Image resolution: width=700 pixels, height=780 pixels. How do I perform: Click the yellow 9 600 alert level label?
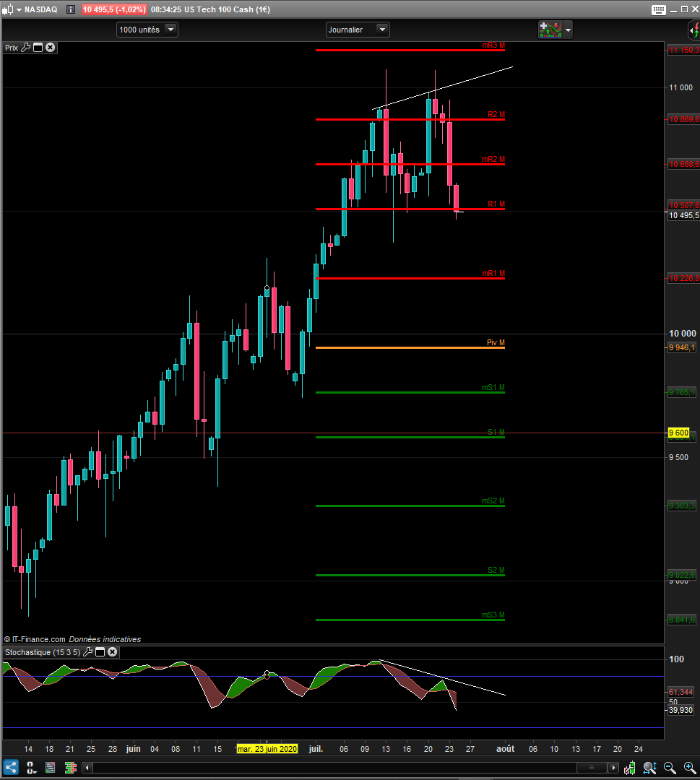coord(678,433)
